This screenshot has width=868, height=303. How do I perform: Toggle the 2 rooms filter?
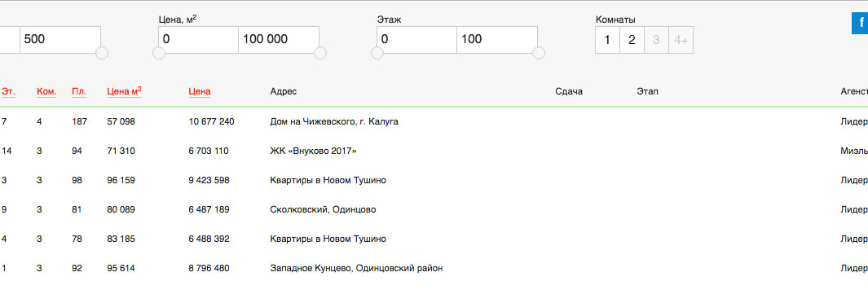click(632, 41)
